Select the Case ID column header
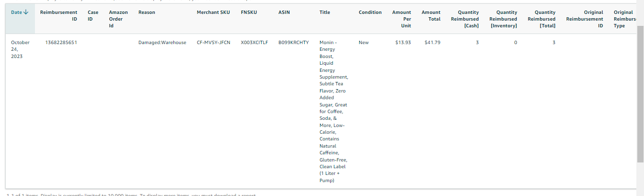The image size is (644, 196). 93,16
